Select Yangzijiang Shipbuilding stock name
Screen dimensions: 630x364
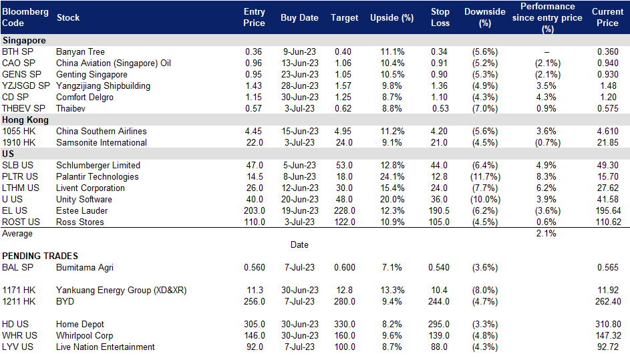click(x=104, y=85)
